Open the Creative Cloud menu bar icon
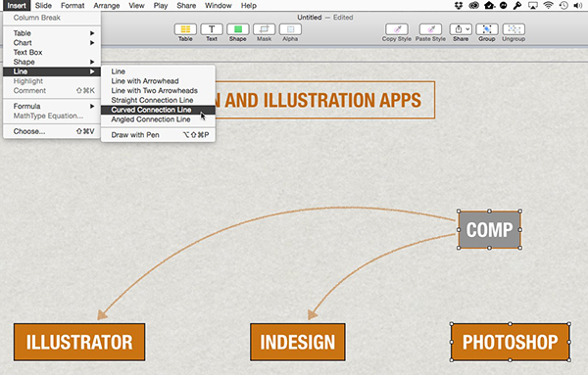The height and width of the screenshot is (375, 588). coord(473,5)
